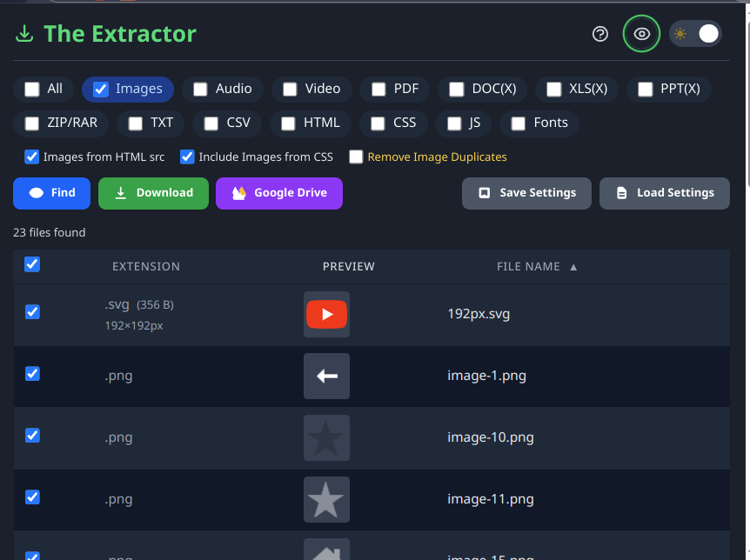
Task: Click the Find button
Action: [x=51, y=193]
